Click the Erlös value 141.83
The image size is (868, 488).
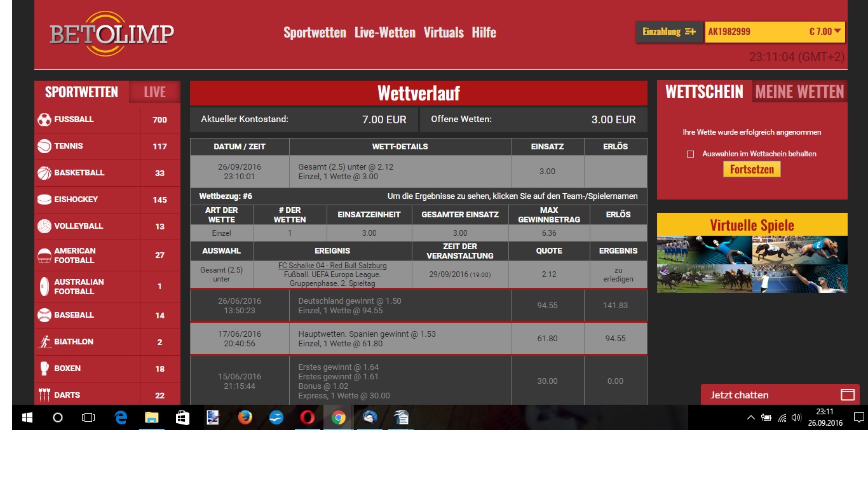coord(615,306)
